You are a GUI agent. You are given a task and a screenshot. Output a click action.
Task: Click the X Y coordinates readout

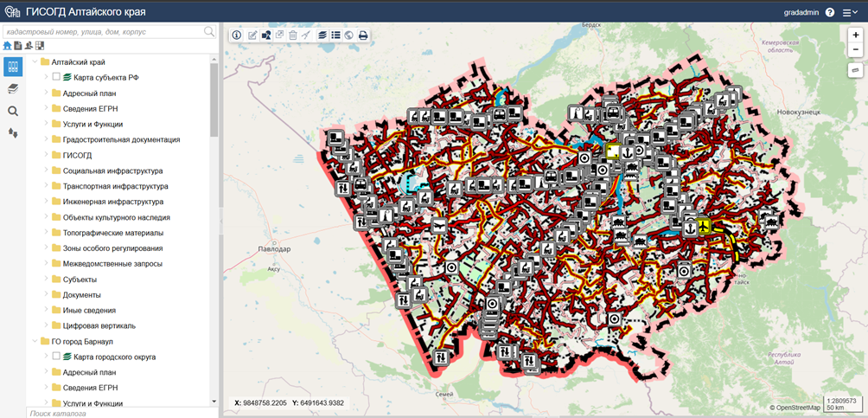coord(290,402)
